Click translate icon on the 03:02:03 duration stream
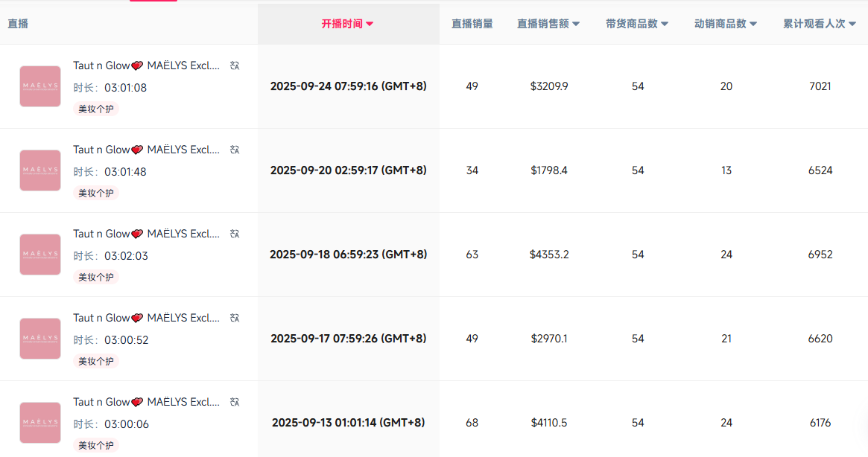Image resolution: width=868 pixels, height=457 pixels. 235,234
